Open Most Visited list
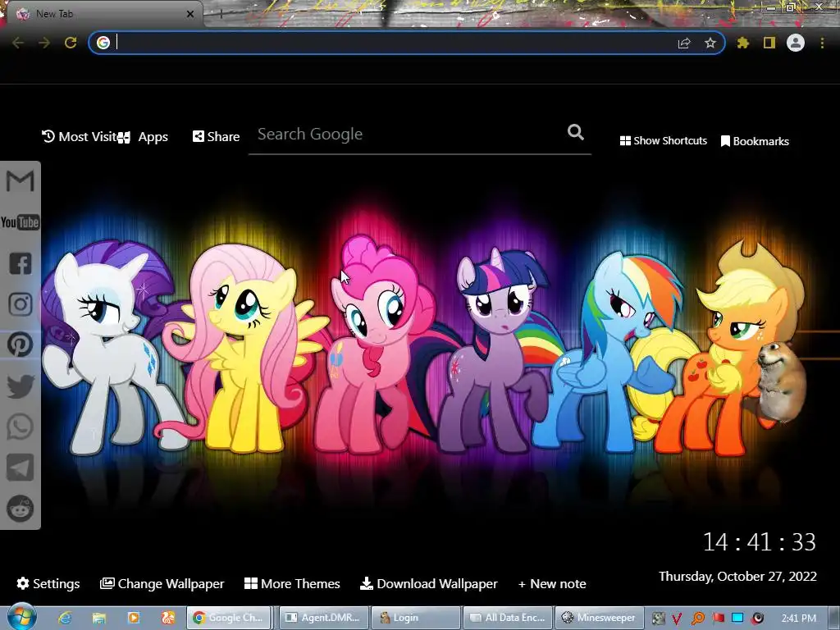The image size is (840, 630). point(79,137)
